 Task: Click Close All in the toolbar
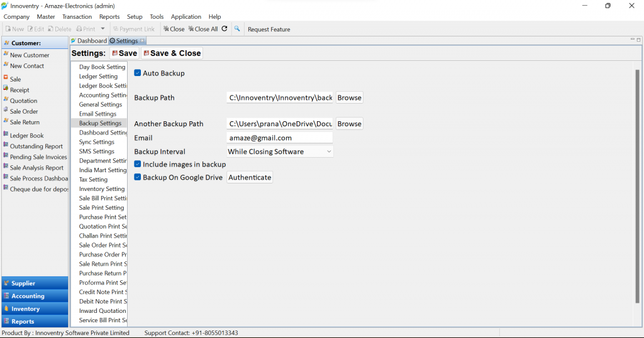pyautogui.click(x=203, y=29)
